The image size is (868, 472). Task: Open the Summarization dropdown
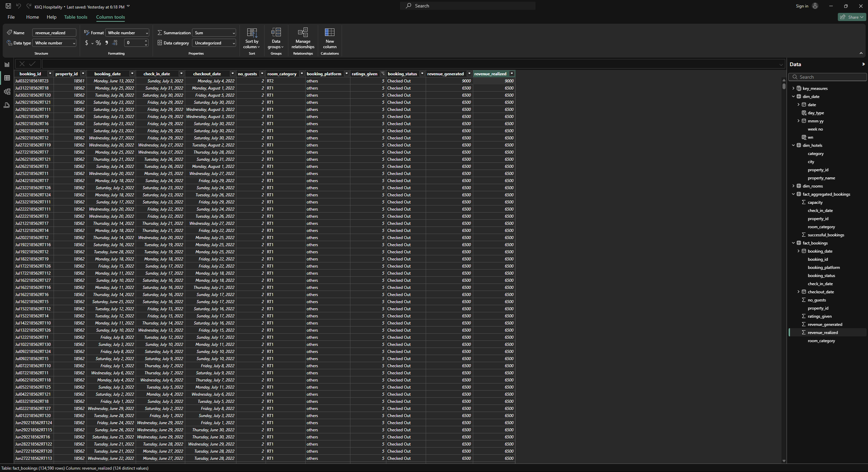click(x=214, y=33)
